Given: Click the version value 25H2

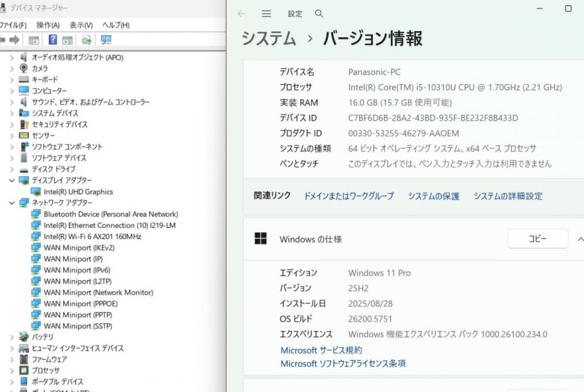Looking at the screenshot, I should 359,288.
